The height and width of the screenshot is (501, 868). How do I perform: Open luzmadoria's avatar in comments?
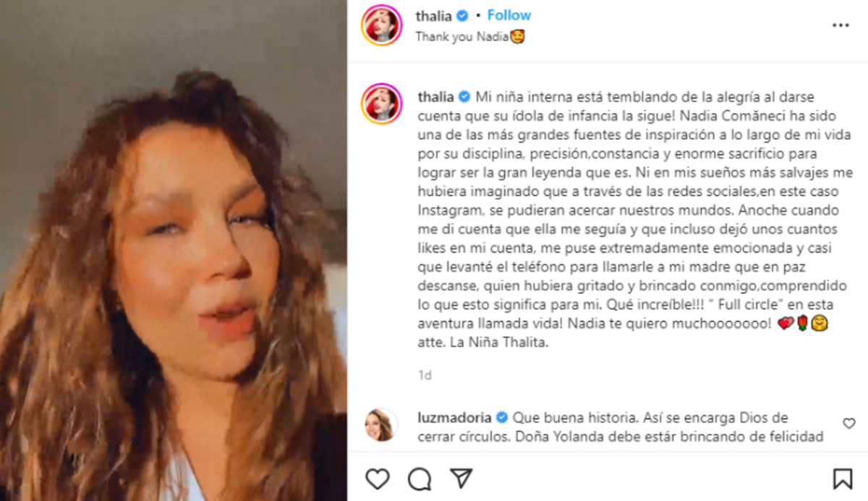point(381,424)
